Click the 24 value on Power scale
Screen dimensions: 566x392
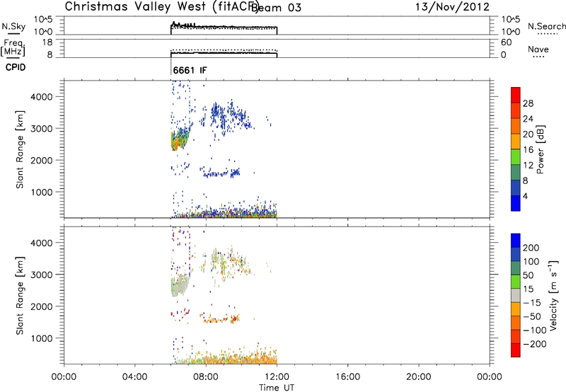coord(528,119)
